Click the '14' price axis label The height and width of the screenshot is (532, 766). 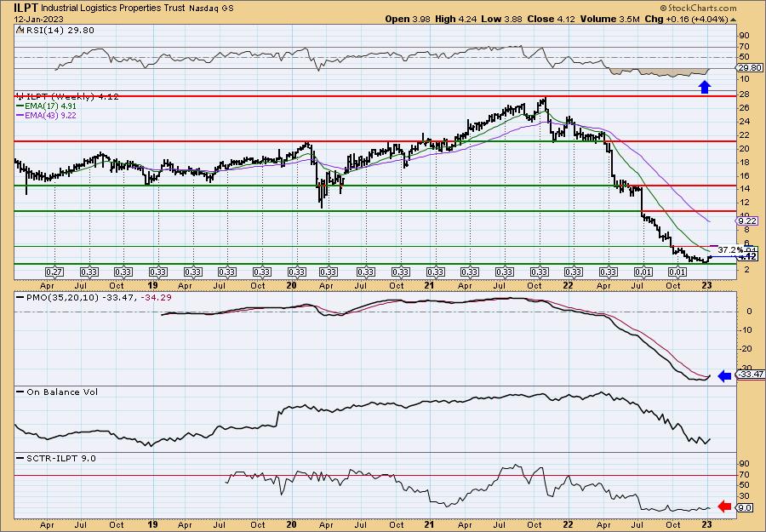coord(744,189)
